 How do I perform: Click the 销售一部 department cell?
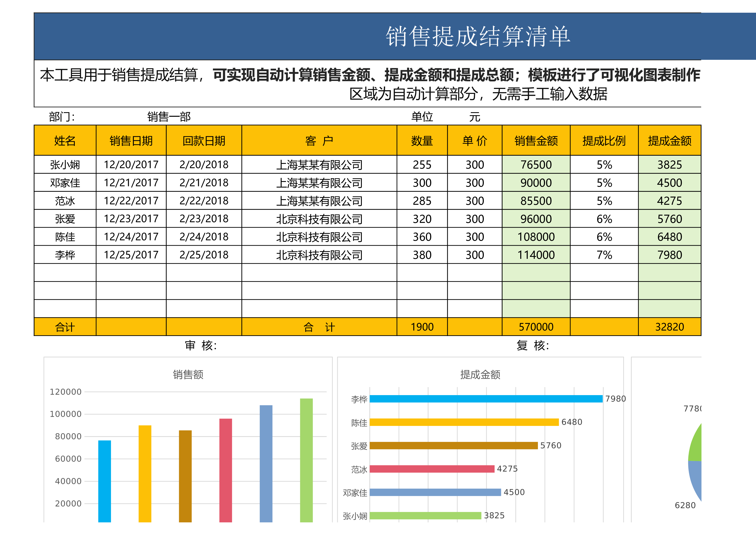tap(169, 117)
